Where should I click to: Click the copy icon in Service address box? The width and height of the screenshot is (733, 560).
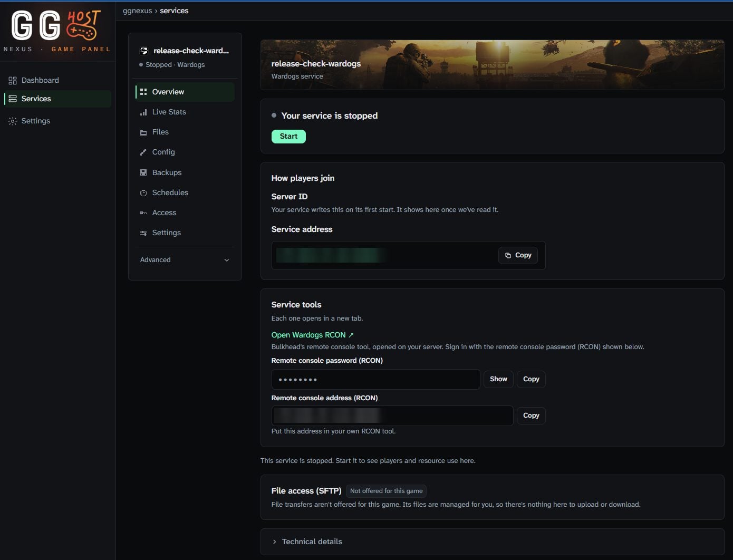click(508, 255)
